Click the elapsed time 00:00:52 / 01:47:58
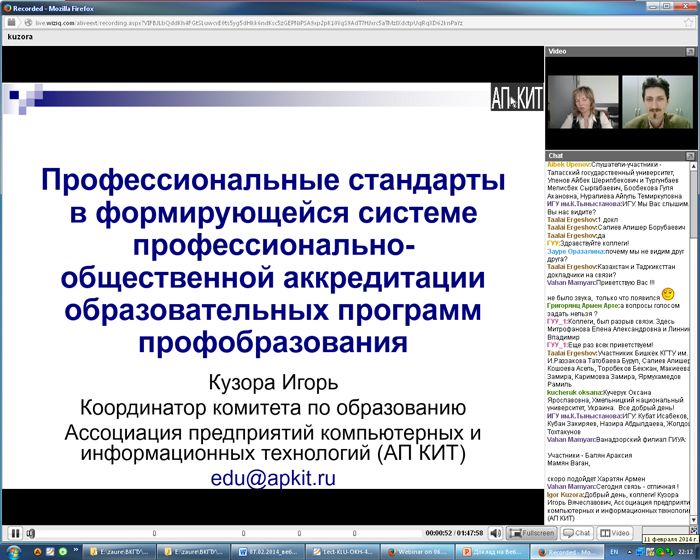Viewport: 700px width, 560px height. click(454, 533)
